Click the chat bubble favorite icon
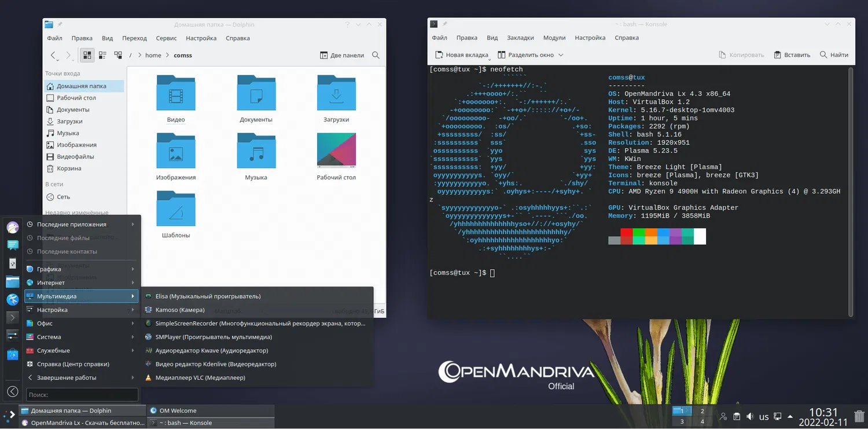The height and width of the screenshot is (429, 868). 13,245
